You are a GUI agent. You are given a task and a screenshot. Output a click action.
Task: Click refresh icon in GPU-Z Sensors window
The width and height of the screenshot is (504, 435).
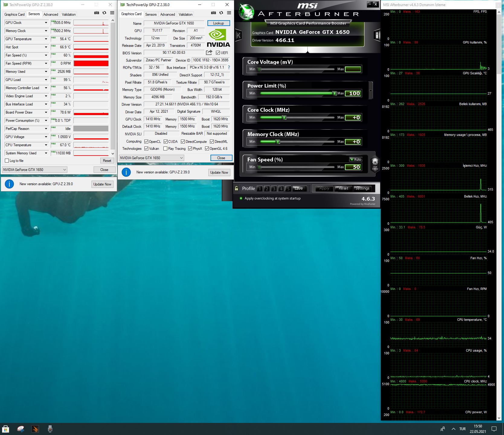pos(104,13)
